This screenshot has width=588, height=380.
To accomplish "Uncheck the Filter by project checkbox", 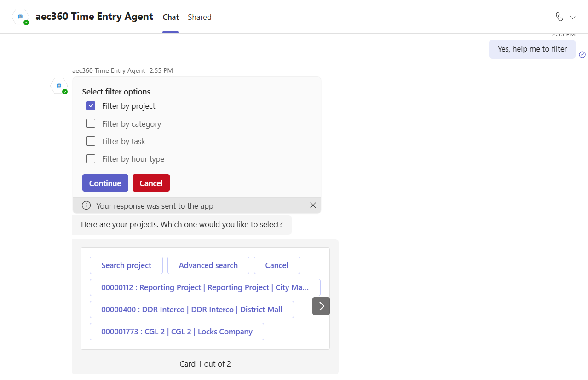I will [91, 106].
